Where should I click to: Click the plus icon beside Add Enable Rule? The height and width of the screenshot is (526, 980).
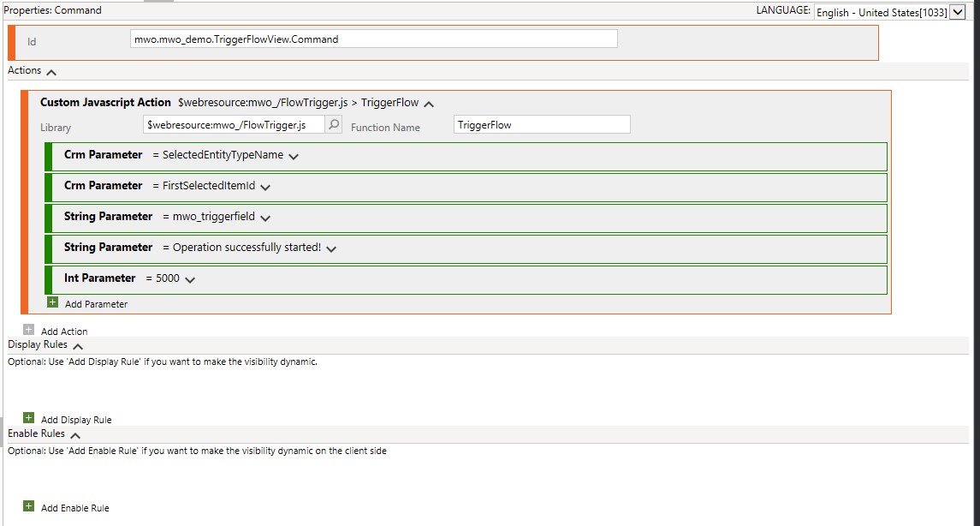[x=29, y=506]
